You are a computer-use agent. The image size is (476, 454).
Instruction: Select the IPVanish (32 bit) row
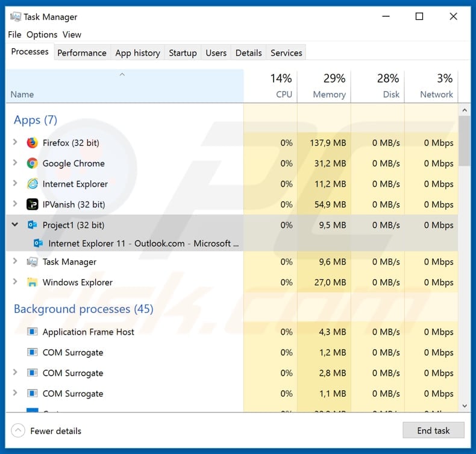point(232,204)
